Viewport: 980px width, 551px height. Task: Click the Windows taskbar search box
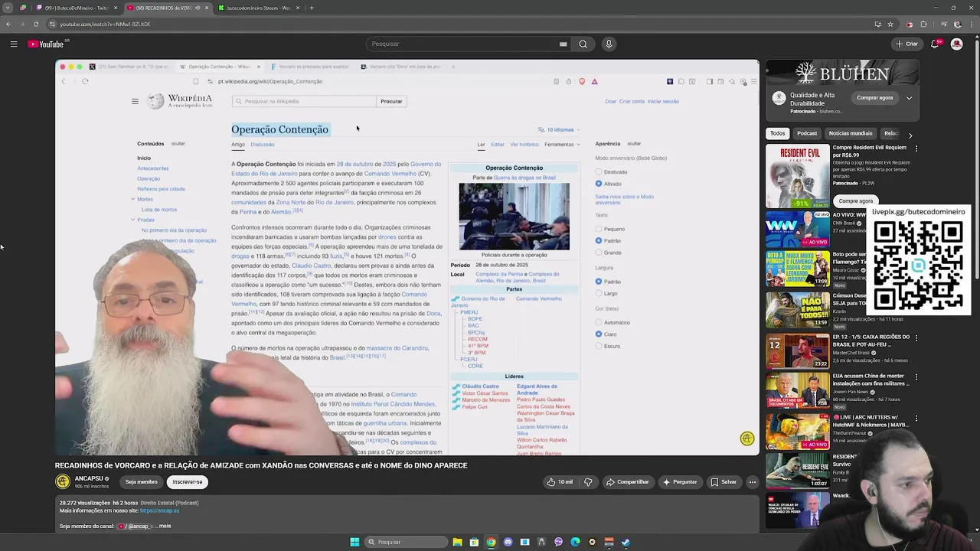[x=405, y=542]
